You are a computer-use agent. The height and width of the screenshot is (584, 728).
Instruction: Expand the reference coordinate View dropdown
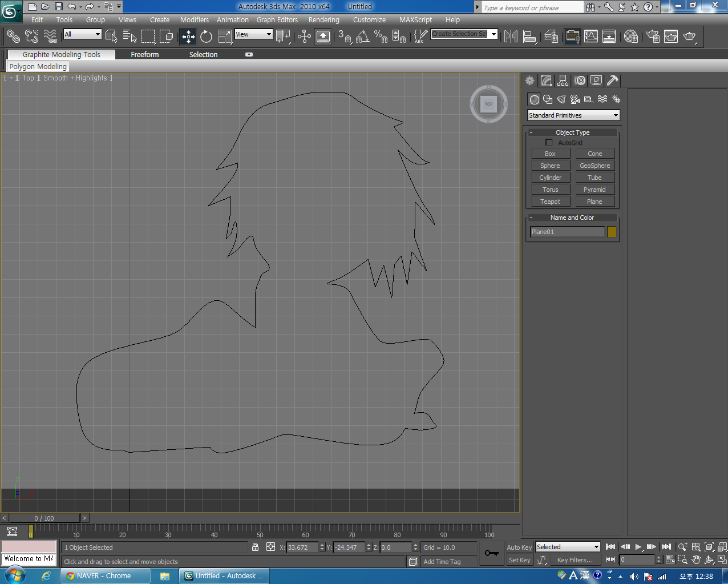[254, 34]
